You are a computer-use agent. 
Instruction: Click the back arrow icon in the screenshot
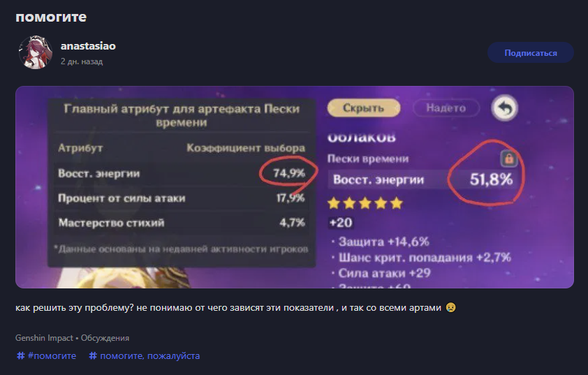[504, 108]
